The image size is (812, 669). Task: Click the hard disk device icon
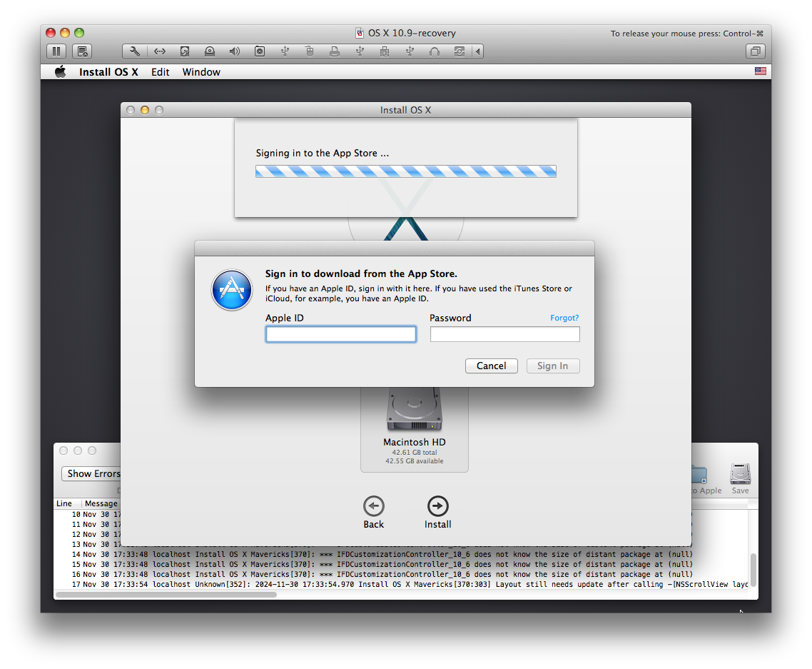coord(184,51)
